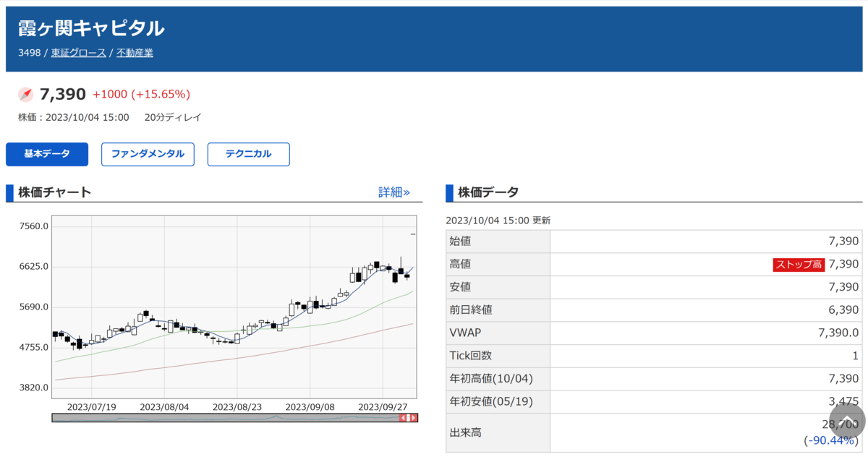Click the +1000 (+15.65%) price change text

[x=141, y=94]
